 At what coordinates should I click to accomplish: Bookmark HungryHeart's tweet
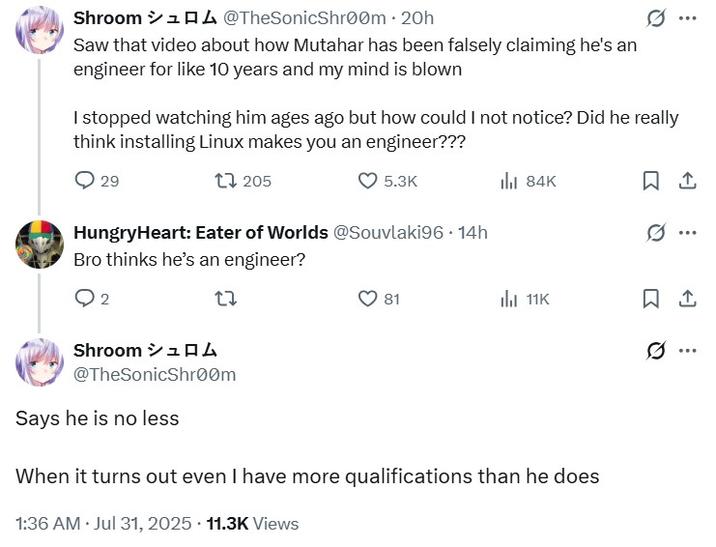click(x=650, y=298)
